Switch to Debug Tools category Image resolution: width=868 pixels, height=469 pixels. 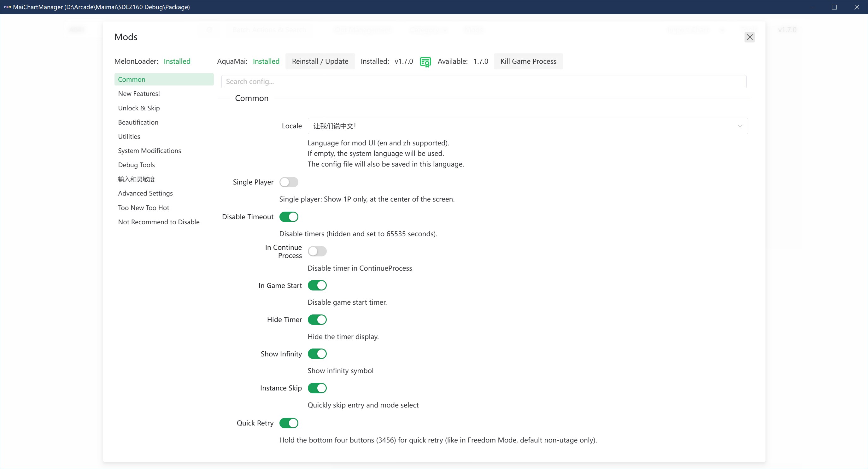[164, 165]
